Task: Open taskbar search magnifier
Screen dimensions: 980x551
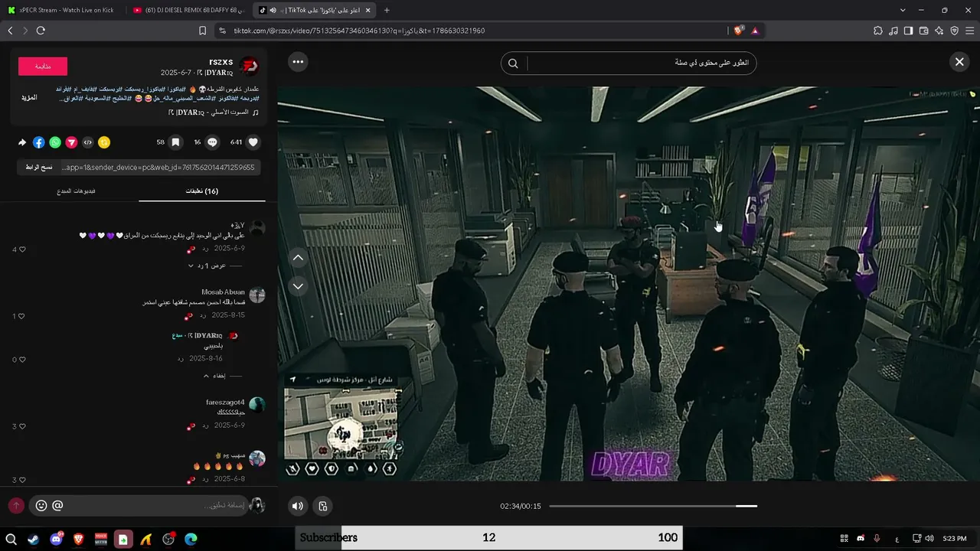Action: 11,539
